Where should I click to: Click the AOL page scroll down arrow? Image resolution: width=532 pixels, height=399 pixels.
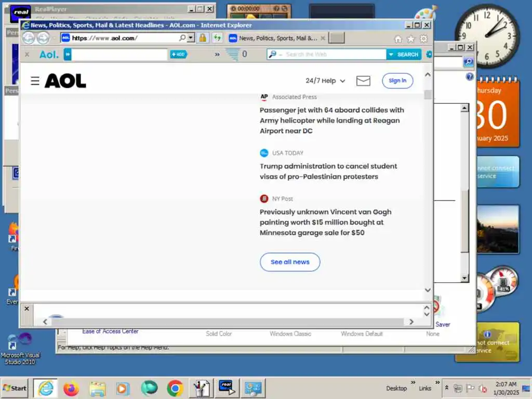pyautogui.click(x=428, y=290)
